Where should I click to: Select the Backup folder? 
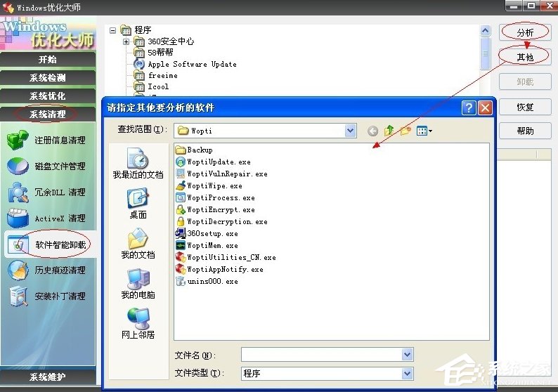[194, 150]
